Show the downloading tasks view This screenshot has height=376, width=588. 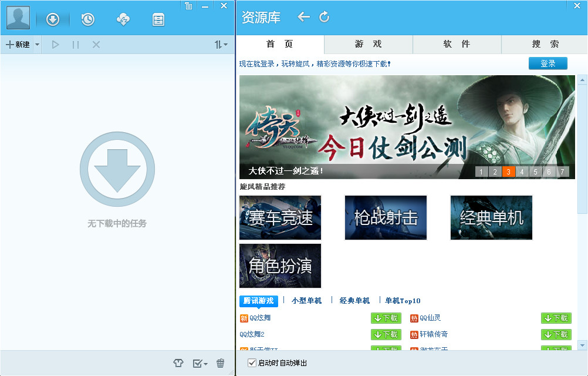tap(53, 19)
